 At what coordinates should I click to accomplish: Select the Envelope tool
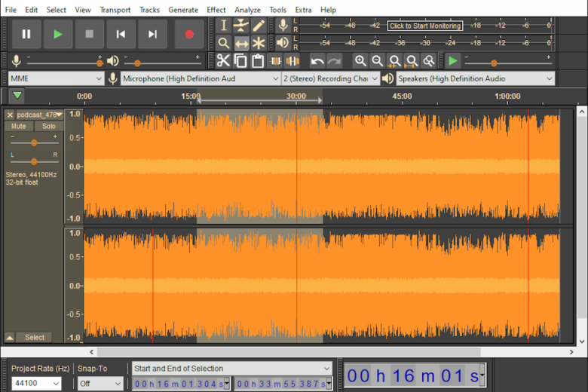(x=241, y=26)
